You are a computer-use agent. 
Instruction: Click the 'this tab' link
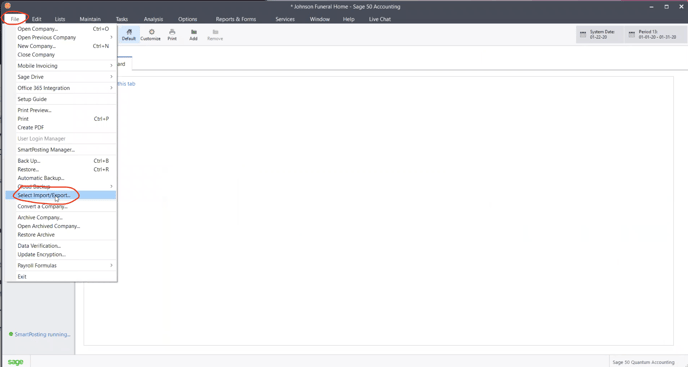pos(126,84)
